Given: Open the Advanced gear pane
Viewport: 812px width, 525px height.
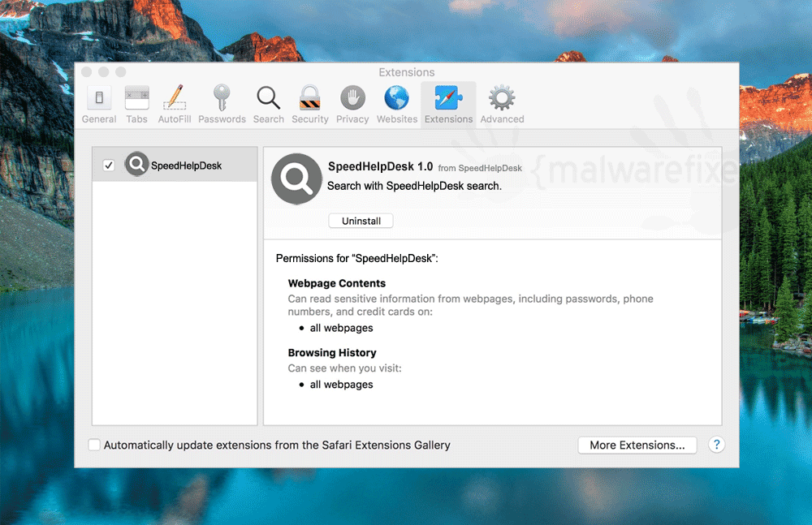Looking at the screenshot, I should pos(502,105).
